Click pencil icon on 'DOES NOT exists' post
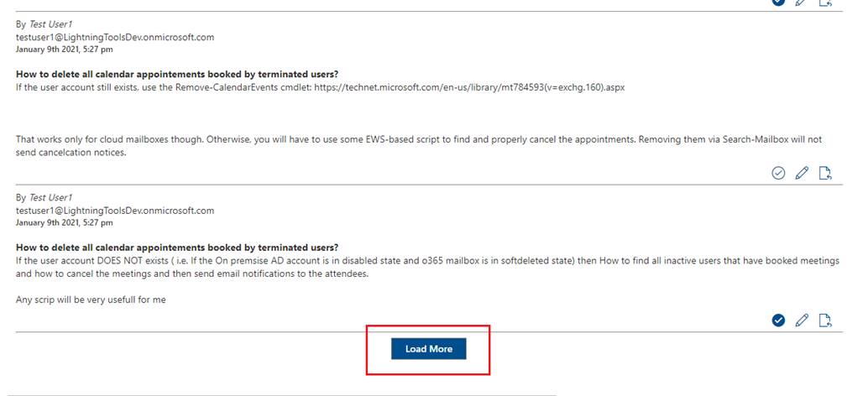868x396 pixels. click(802, 320)
